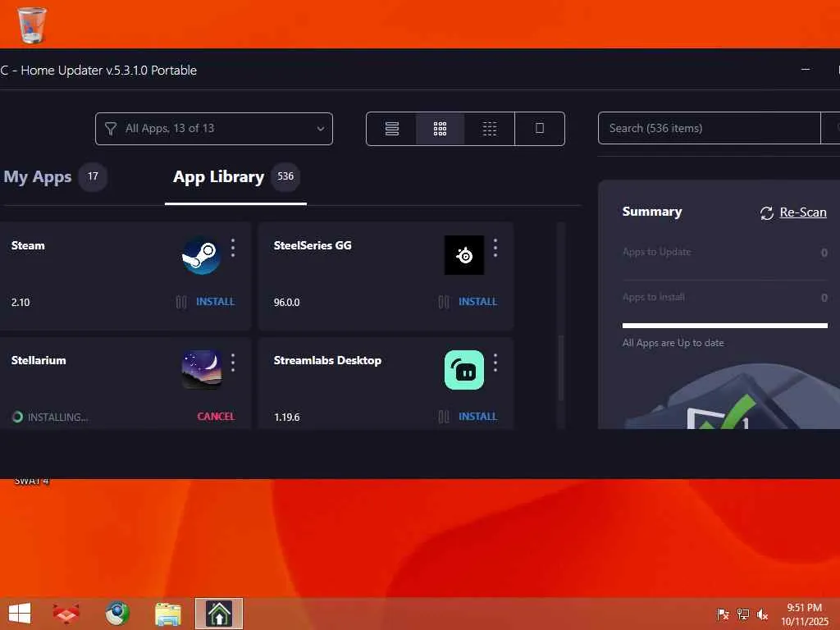Viewport: 840px width, 630px height.
Task: Click the Stellarium card title
Action: click(x=39, y=360)
